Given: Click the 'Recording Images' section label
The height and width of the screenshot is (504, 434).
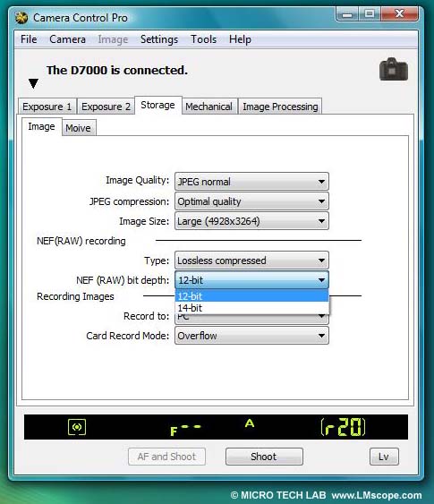Looking at the screenshot, I should 75,296.
